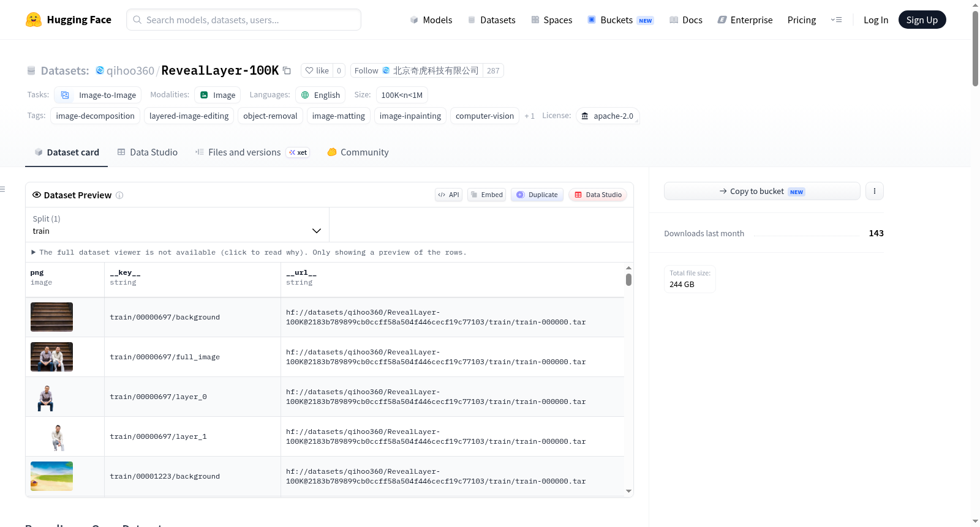Switch to the Dataset card tab
Screen dimensions: 980x527
[x=66, y=152]
